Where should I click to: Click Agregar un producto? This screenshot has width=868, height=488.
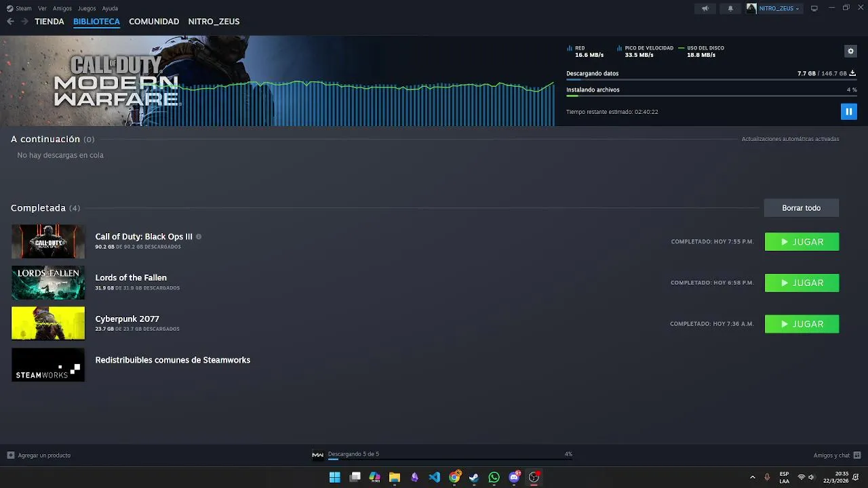pyautogui.click(x=39, y=455)
